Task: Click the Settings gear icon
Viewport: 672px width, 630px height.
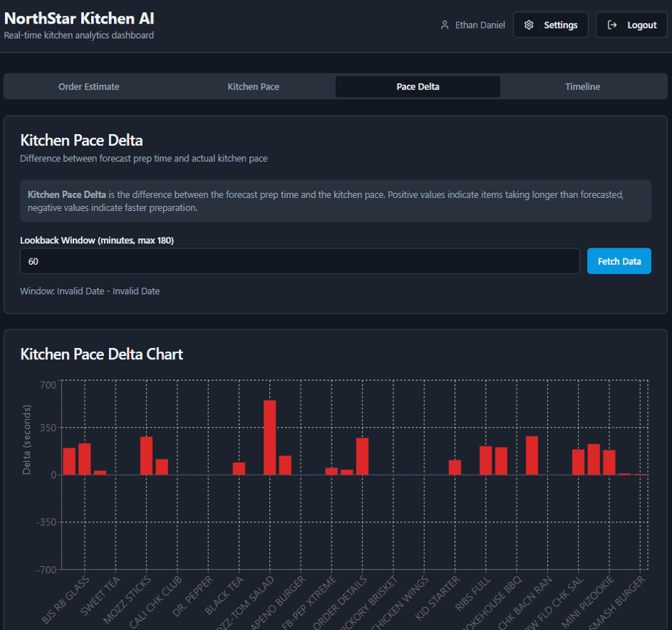Action: pos(529,25)
